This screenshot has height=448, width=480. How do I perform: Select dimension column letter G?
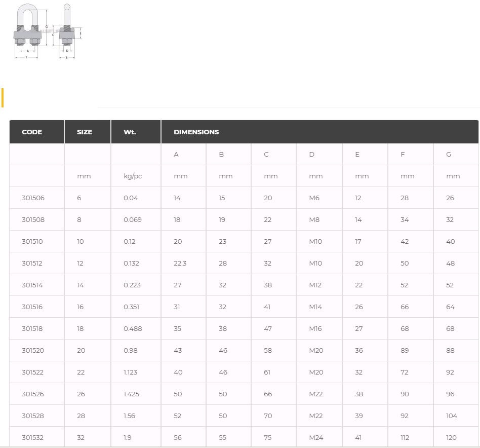(449, 155)
